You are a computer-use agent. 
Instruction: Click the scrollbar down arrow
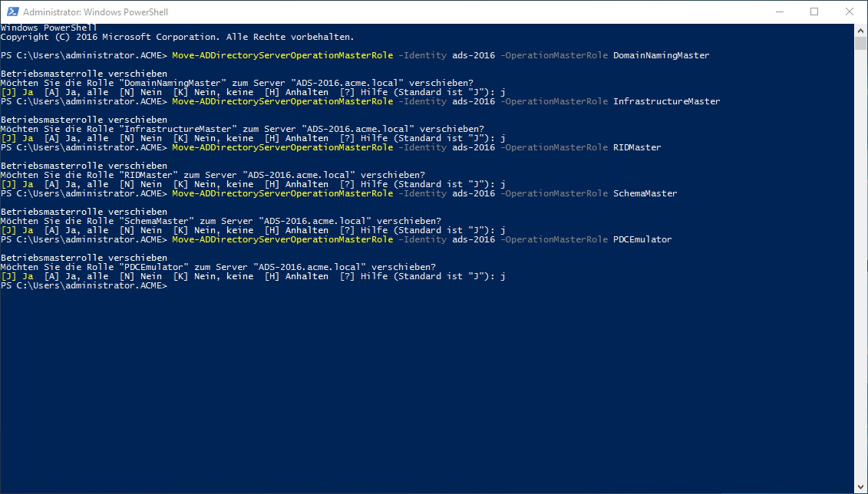[x=860, y=487]
